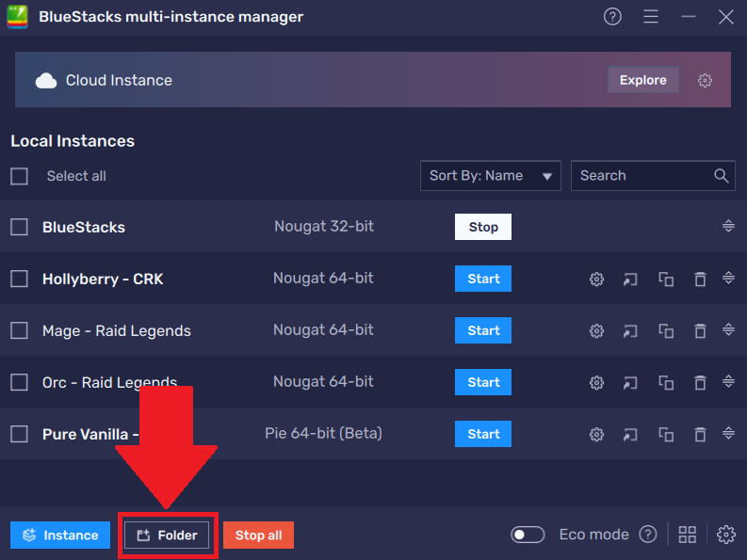Delete the Mage - Raid Legends instance
The image size is (747, 560).
700,331
